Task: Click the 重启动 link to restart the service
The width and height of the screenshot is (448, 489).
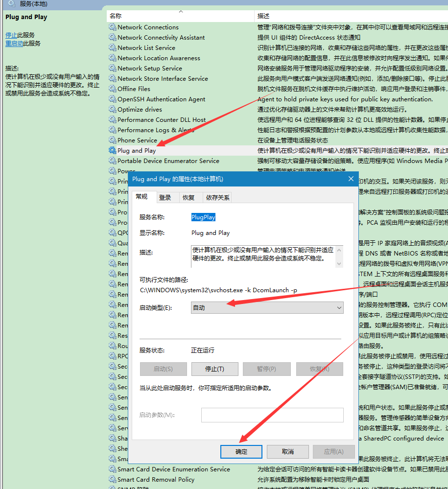Action: pos(14,44)
